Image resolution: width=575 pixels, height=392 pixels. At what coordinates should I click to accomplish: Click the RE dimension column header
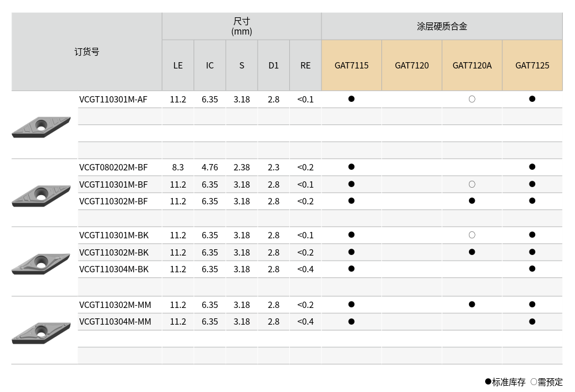(305, 66)
